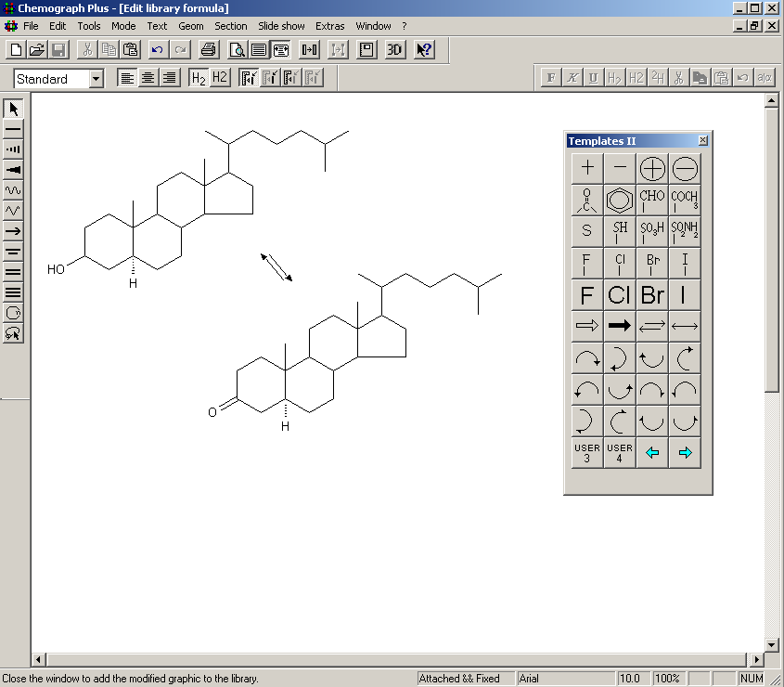Go to previous template page with cyan left arrow
The image size is (784, 687).
[x=652, y=453]
